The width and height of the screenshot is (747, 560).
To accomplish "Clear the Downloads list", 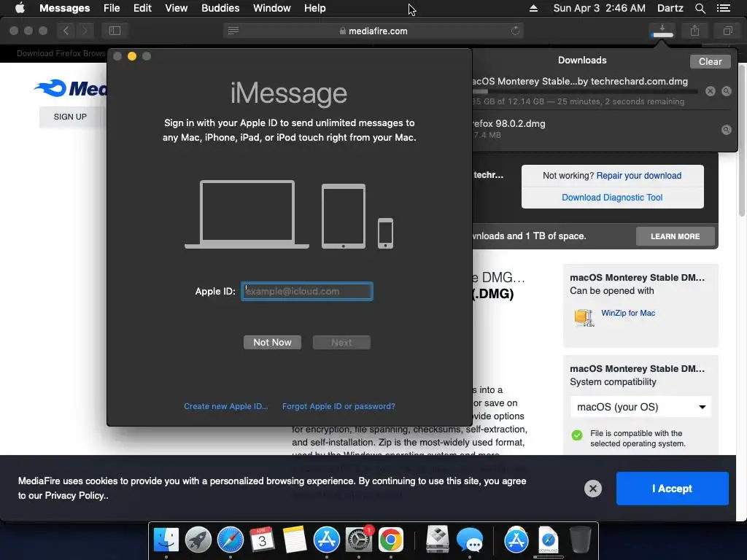I will point(710,61).
